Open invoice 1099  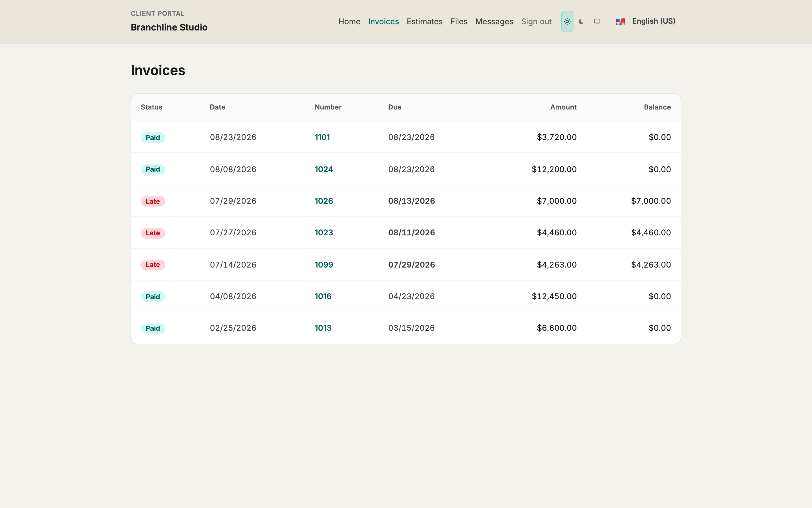[x=324, y=265]
